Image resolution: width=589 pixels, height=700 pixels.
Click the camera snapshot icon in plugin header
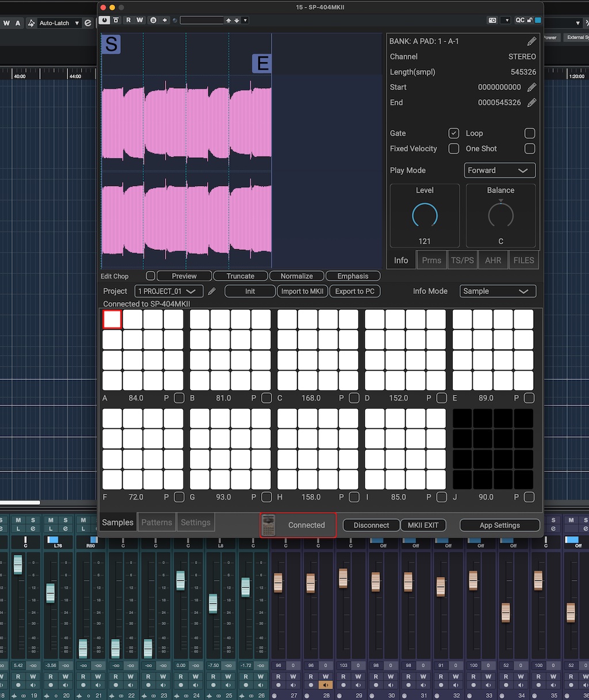[x=492, y=20]
